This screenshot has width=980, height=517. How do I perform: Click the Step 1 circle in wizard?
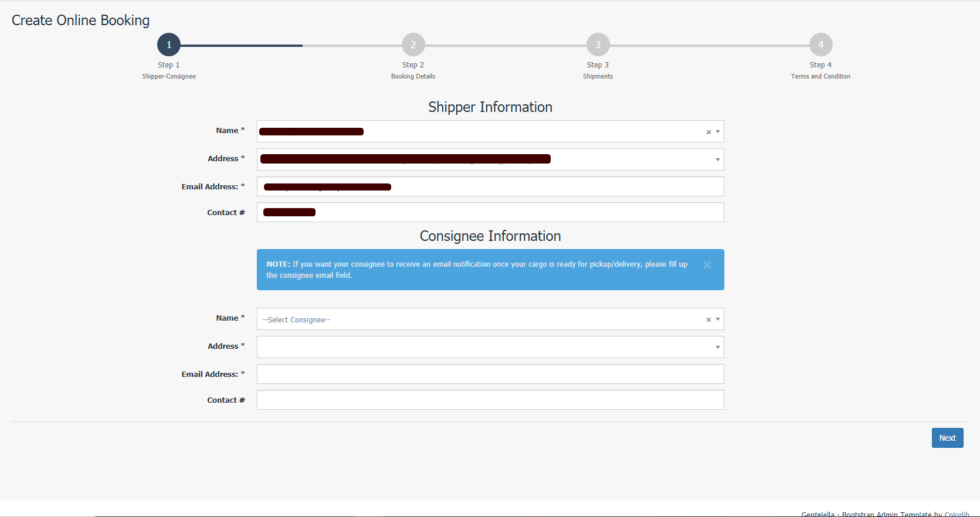[169, 45]
